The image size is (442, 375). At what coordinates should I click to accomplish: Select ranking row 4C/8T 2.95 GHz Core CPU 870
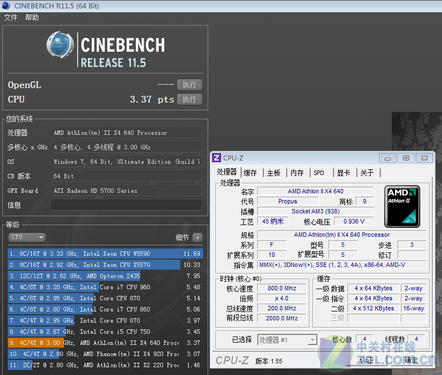click(105, 298)
